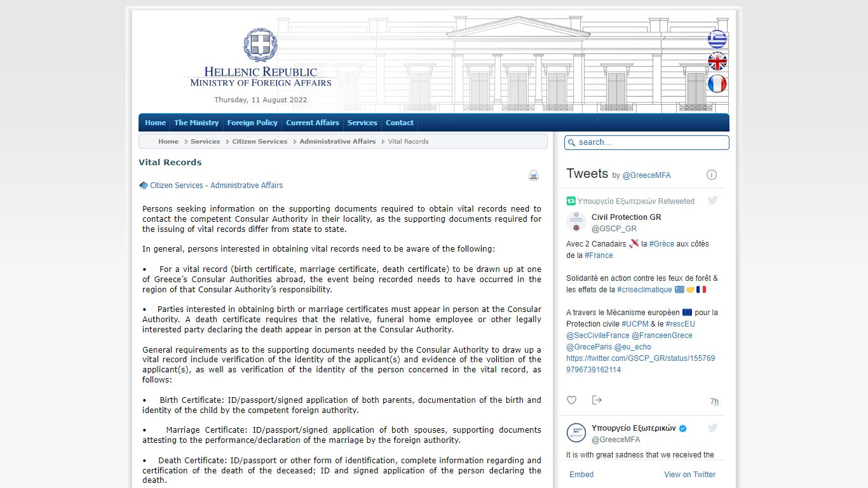Screen dimensions: 868x488
Task: Open the twitter.com/GSCP_GR status link
Action: coord(641,364)
